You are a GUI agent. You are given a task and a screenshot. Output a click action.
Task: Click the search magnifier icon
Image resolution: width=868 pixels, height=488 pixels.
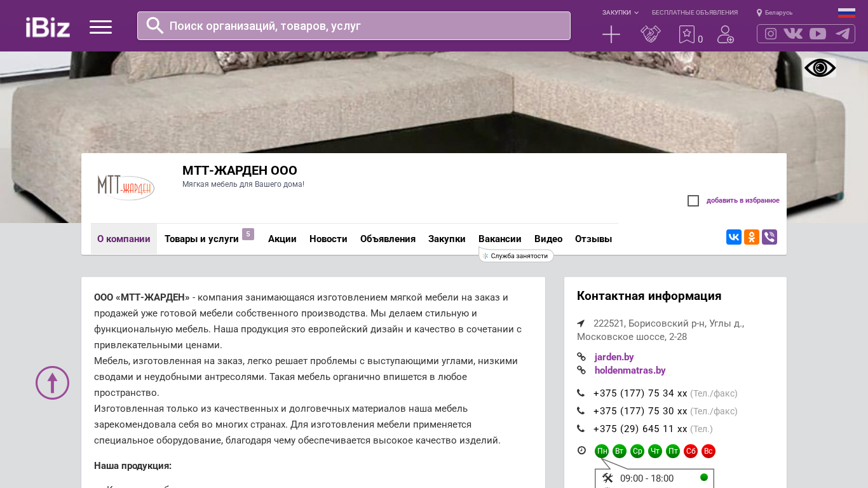(155, 25)
